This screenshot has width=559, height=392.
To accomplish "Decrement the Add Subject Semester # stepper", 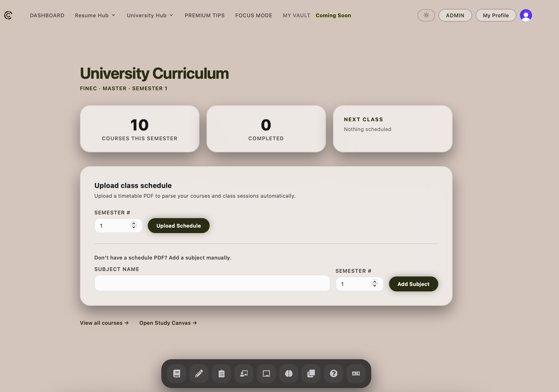I will [x=375, y=286].
